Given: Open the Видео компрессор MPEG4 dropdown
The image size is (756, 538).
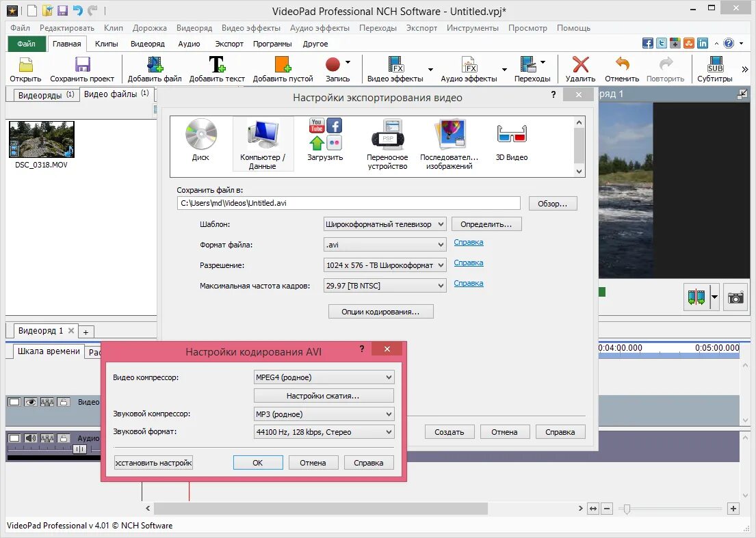Looking at the screenshot, I should point(324,377).
